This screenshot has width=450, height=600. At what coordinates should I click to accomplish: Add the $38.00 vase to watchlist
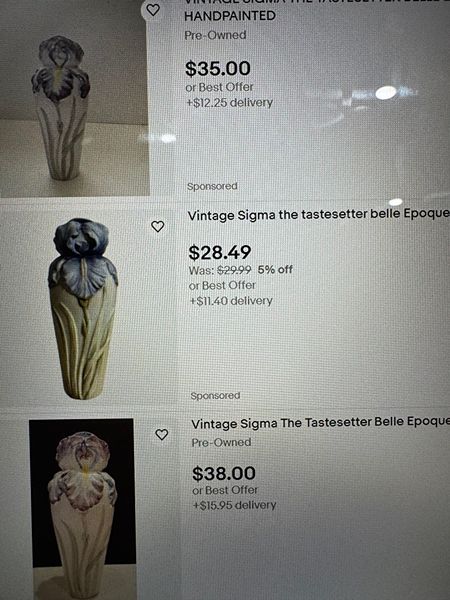161,434
